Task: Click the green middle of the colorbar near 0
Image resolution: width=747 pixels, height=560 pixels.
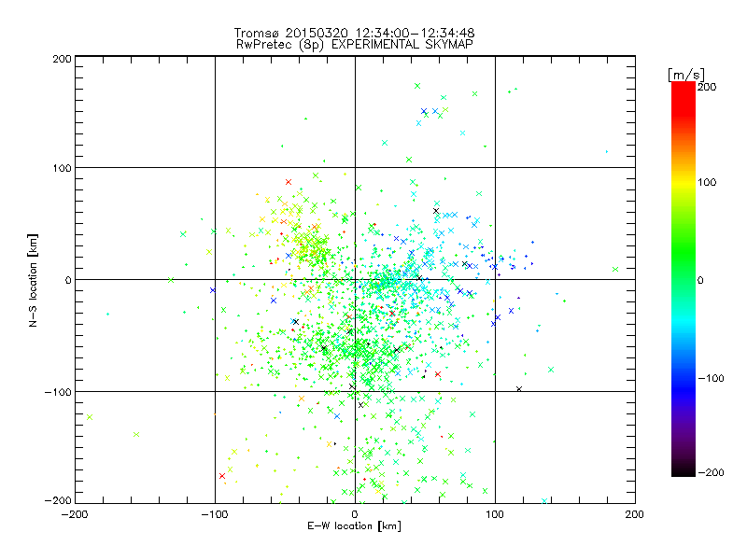Action: [x=684, y=279]
